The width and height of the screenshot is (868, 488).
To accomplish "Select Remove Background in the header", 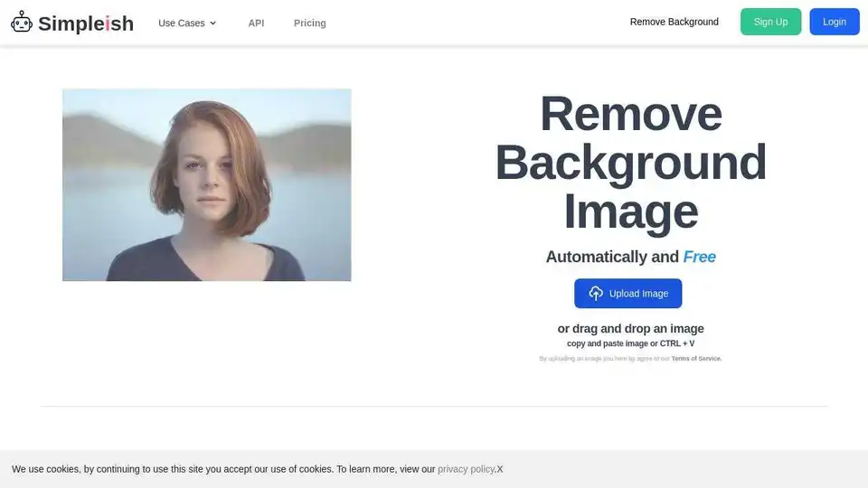I will [674, 22].
